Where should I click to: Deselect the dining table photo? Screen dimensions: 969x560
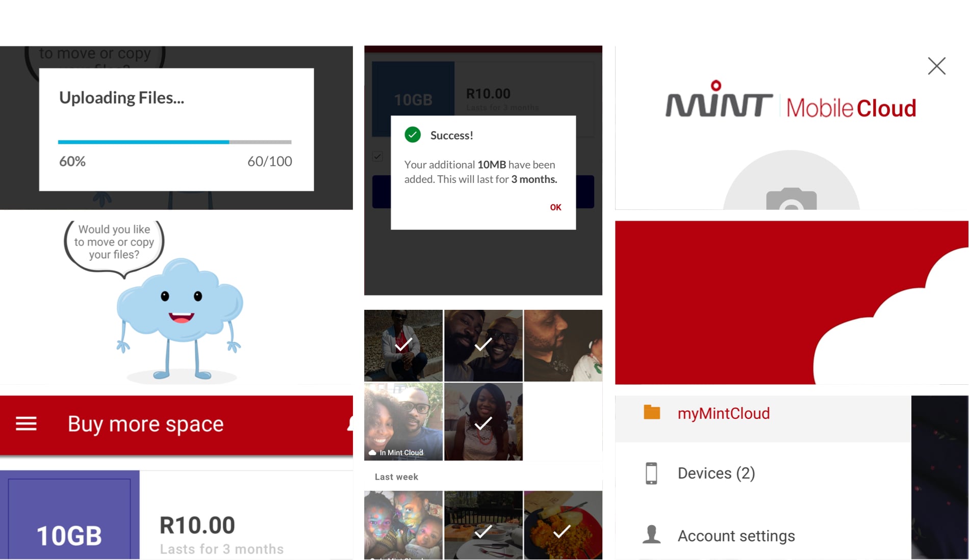coord(483,525)
